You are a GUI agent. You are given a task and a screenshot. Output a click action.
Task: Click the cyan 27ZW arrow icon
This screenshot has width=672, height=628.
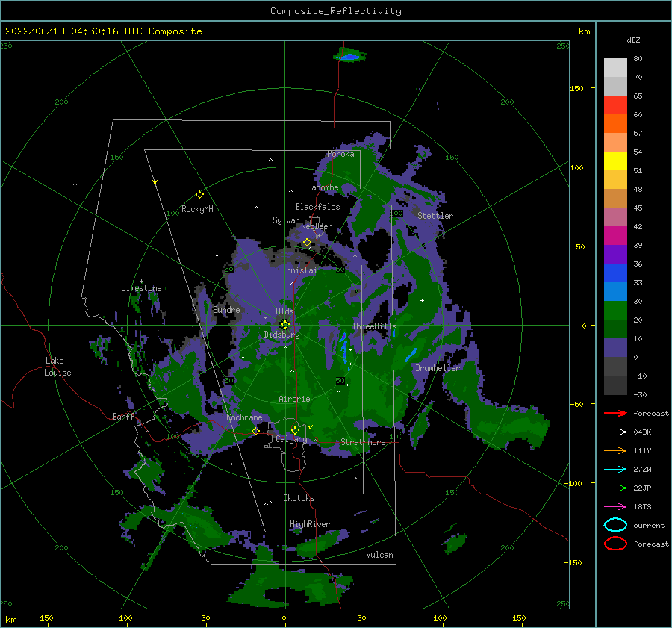coord(615,470)
